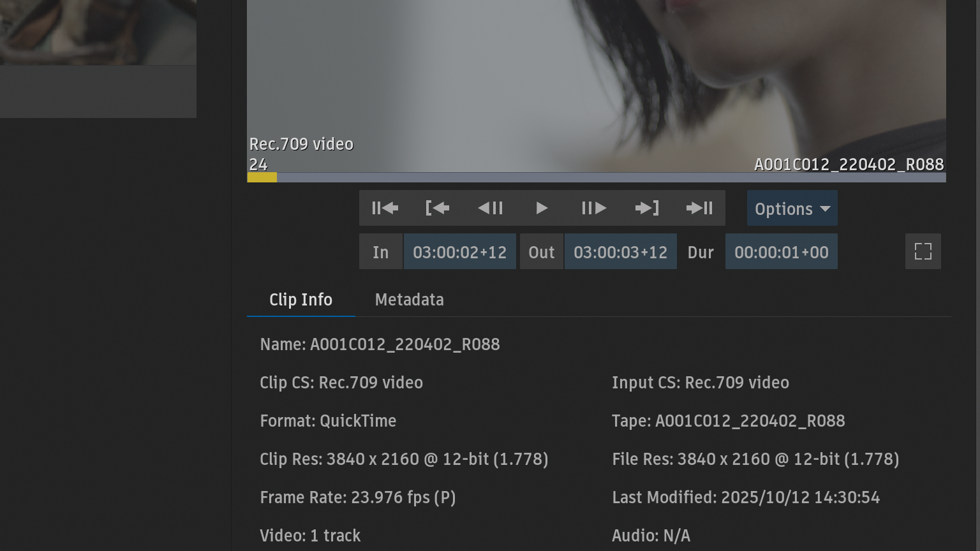Switch to the Clip Info tab
The height and width of the screenshot is (551, 980).
point(301,300)
